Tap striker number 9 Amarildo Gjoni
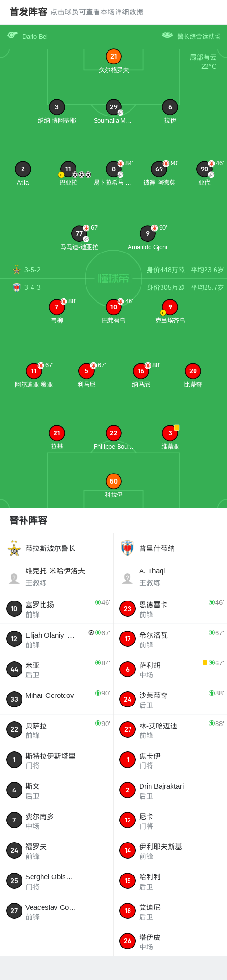This screenshot has width=227, height=980. pos(147,233)
